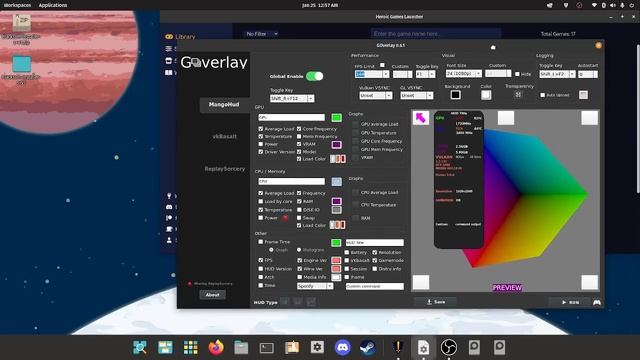Click the About button
This screenshot has height=360, width=640.
coord(212,295)
